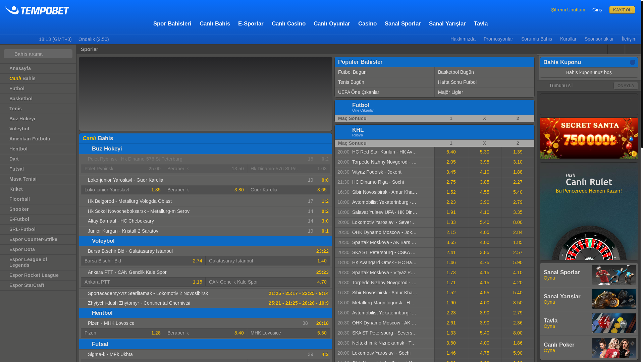
Task: Open the Tavla dice thumbnail
Action: (614, 323)
